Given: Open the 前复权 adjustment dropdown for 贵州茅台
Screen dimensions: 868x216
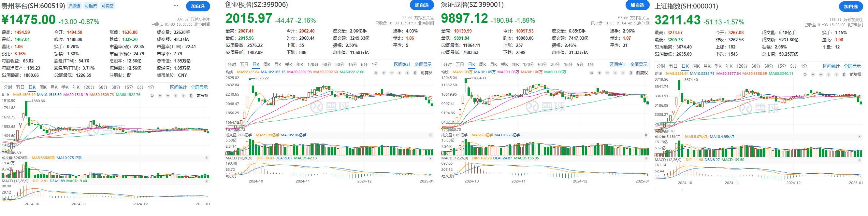Looking at the screenshot, I should coord(202,96).
